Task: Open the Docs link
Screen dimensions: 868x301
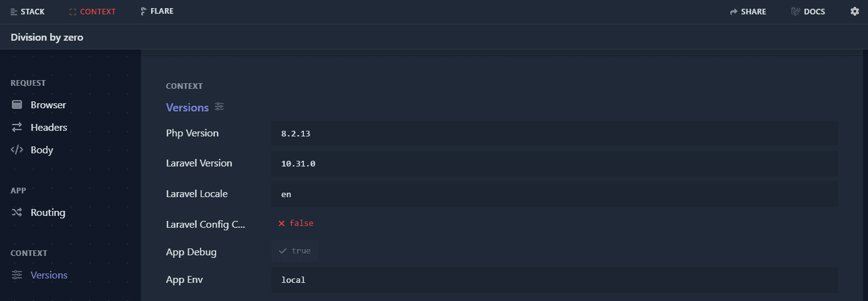Action: [814, 12]
